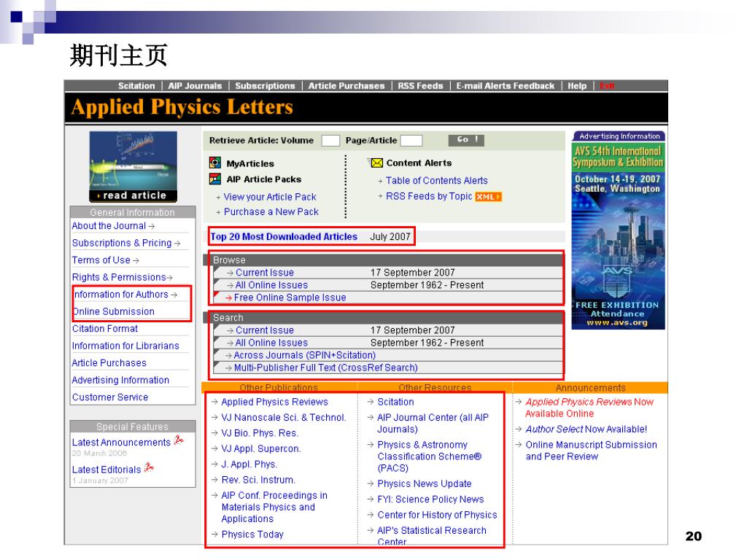
Task: Open the Physics Today link
Action: coord(252,534)
